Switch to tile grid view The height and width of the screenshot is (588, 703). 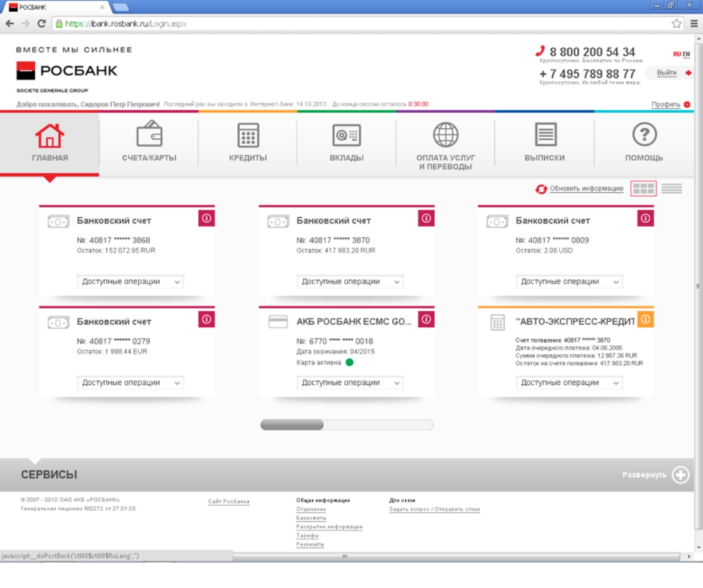pos(643,188)
